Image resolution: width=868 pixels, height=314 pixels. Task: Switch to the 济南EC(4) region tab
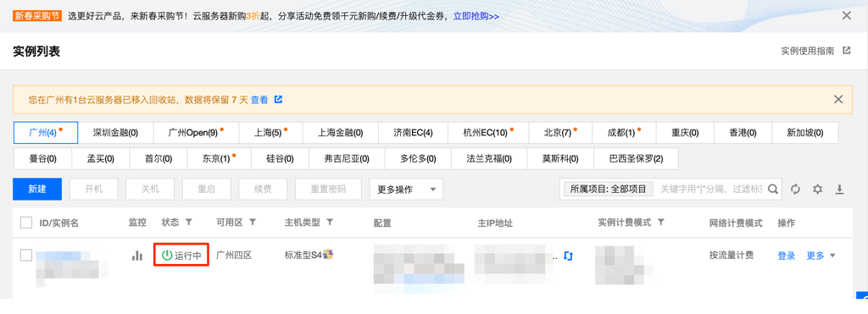pyautogui.click(x=413, y=133)
